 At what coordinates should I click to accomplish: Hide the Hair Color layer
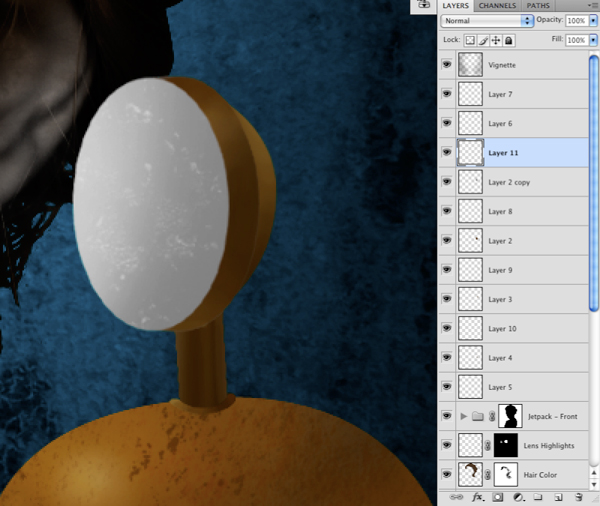(447, 475)
